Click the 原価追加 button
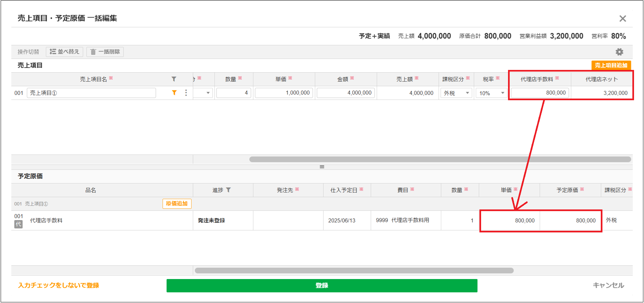 point(177,203)
